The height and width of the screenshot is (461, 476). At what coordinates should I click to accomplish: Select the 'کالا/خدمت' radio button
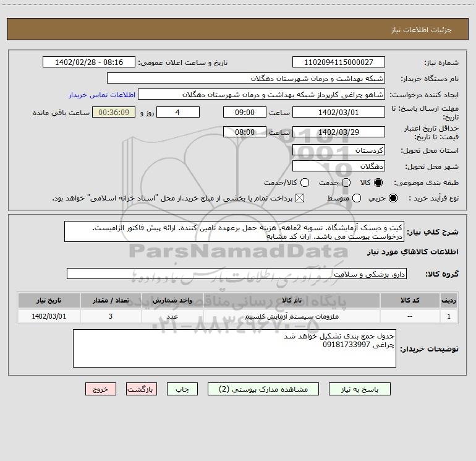coord(305,183)
